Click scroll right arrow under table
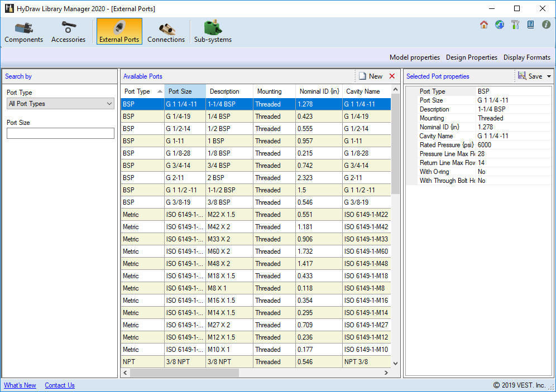The height and width of the screenshot is (392, 556). point(386,372)
